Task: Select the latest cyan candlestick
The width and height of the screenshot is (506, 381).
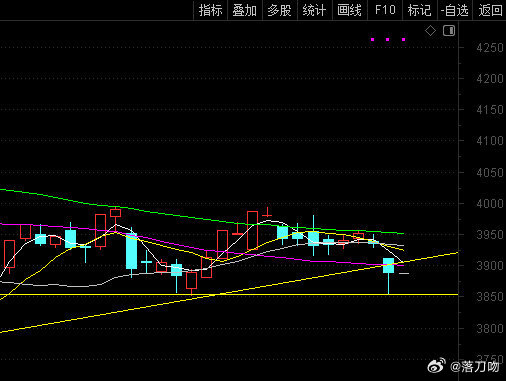Action: coord(388,266)
